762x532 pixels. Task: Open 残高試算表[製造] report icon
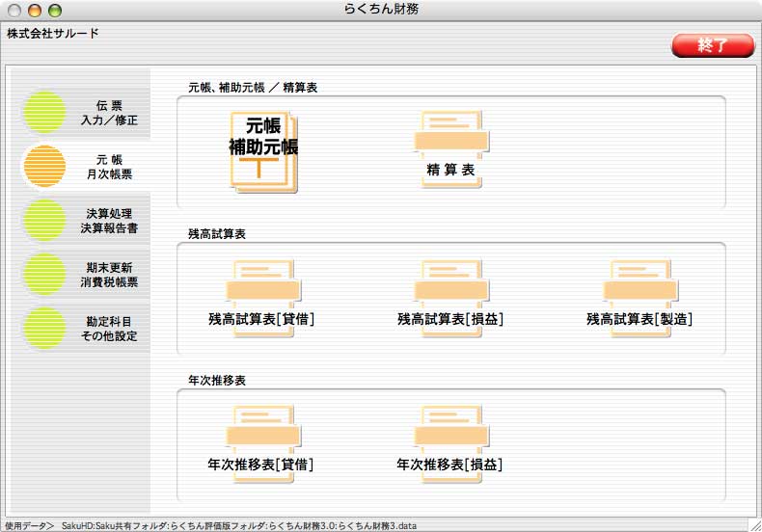tap(640, 299)
